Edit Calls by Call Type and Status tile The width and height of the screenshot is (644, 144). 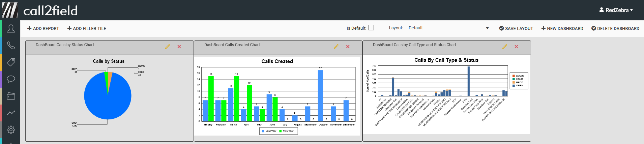coord(504,47)
